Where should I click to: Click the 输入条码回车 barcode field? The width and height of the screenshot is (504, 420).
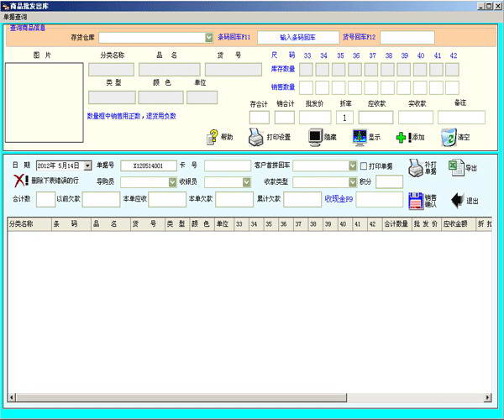(x=298, y=38)
